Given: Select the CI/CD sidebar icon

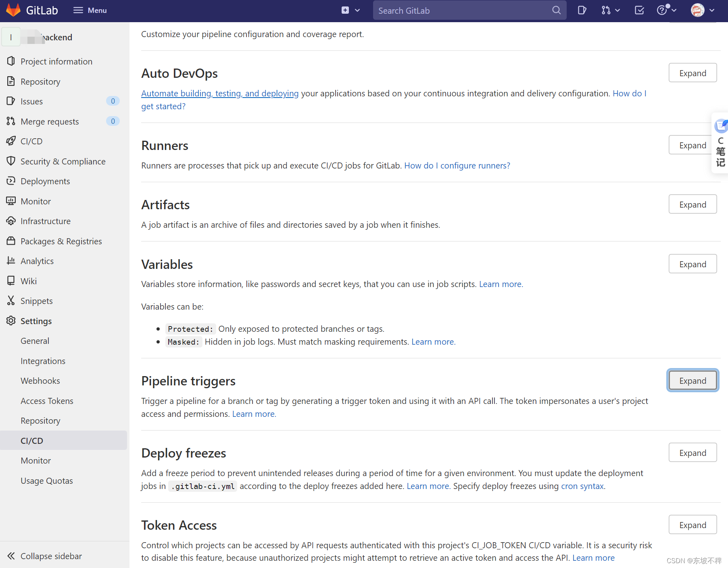Looking at the screenshot, I should [x=11, y=141].
